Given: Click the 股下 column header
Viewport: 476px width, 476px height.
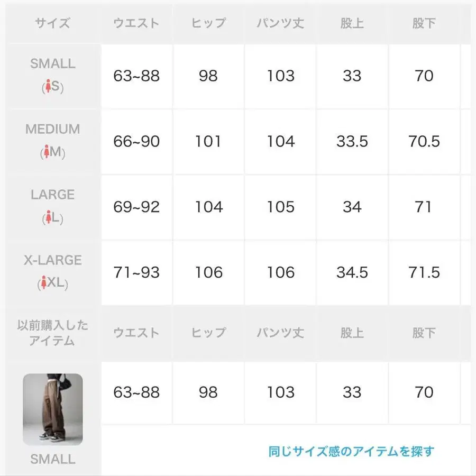Looking at the screenshot, I should [x=423, y=23].
